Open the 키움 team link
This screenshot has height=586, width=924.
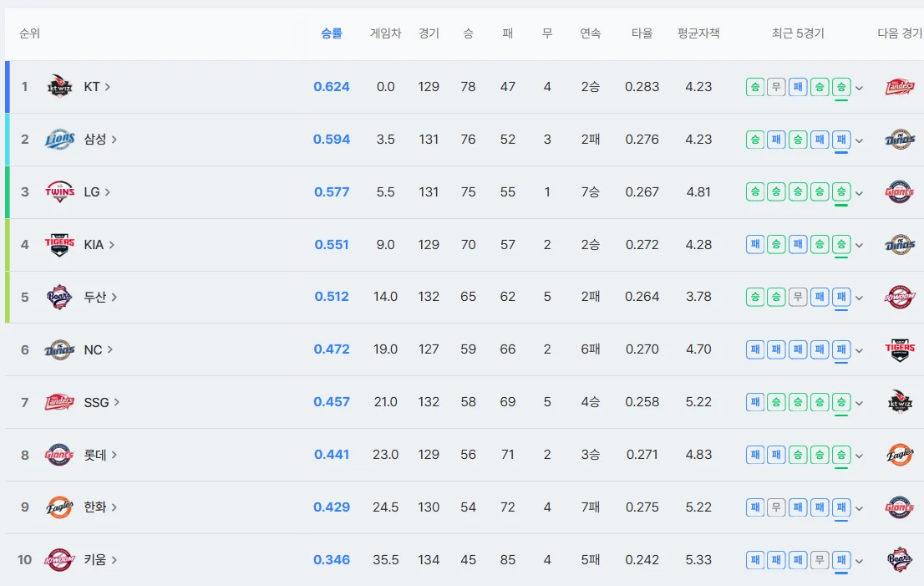tap(100, 559)
